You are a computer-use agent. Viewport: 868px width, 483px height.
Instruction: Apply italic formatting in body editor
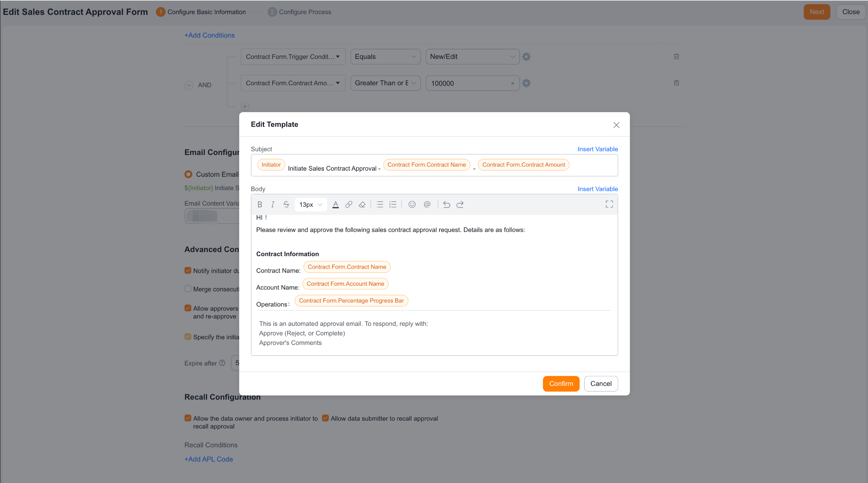tap(273, 204)
